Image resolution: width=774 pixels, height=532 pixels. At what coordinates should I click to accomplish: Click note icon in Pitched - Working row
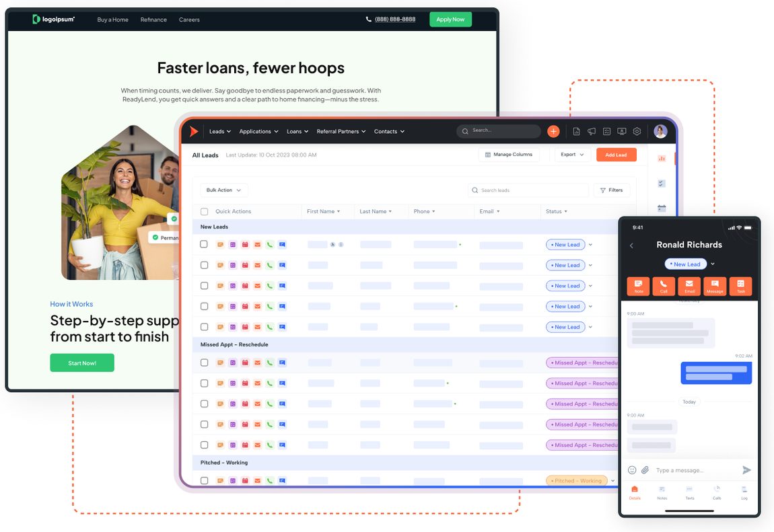(221, 481)
